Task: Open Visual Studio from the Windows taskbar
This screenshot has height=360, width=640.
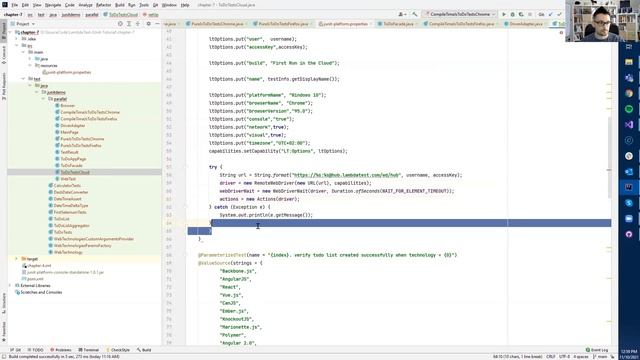Action: coord(629,125)
